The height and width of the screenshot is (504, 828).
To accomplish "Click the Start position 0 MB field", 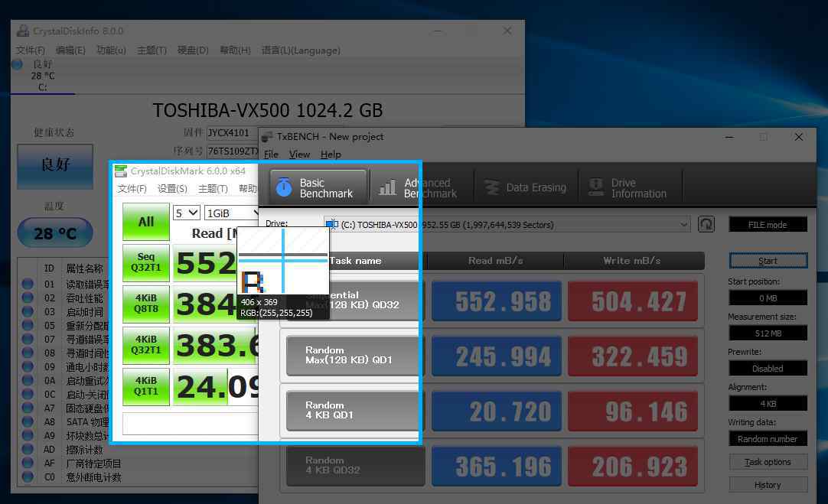I will coord(768,298).
